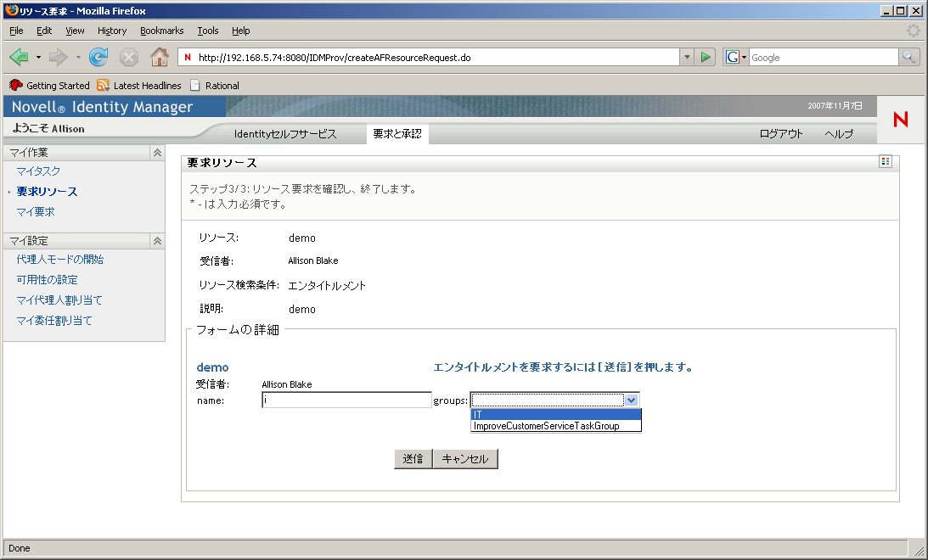Click the portlet grid icon in 要求リソース header
Screen dimensions: 928x560
886,161
